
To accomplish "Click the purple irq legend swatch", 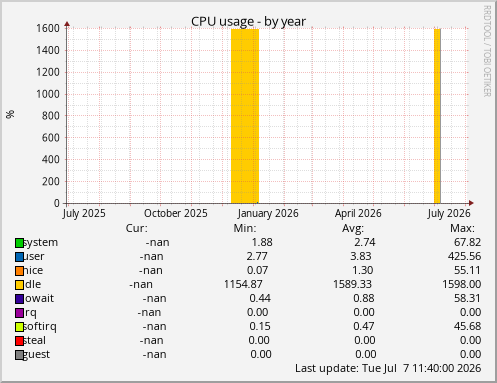I will [19, 313].
